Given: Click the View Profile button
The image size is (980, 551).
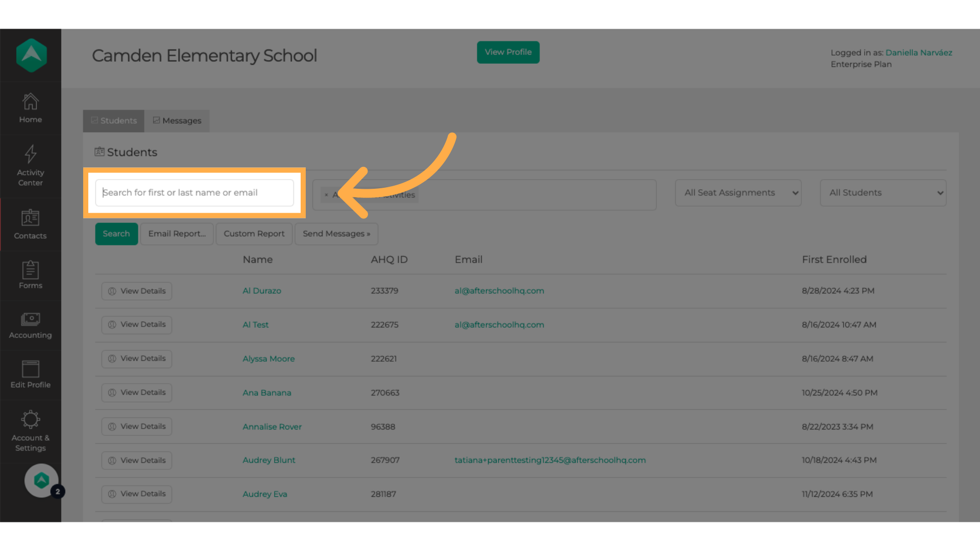Looking at the screenshot, I should coord(508,52).
